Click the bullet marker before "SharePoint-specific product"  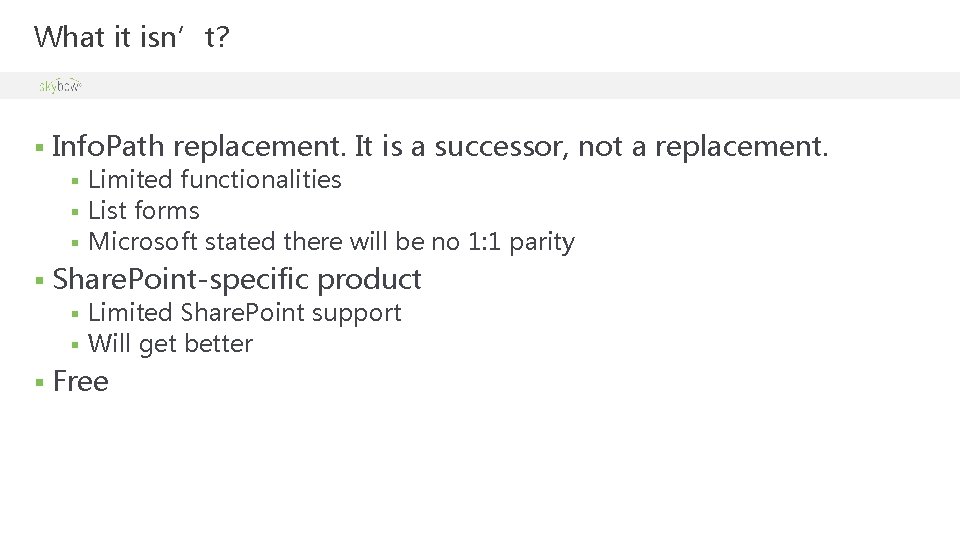38,280
